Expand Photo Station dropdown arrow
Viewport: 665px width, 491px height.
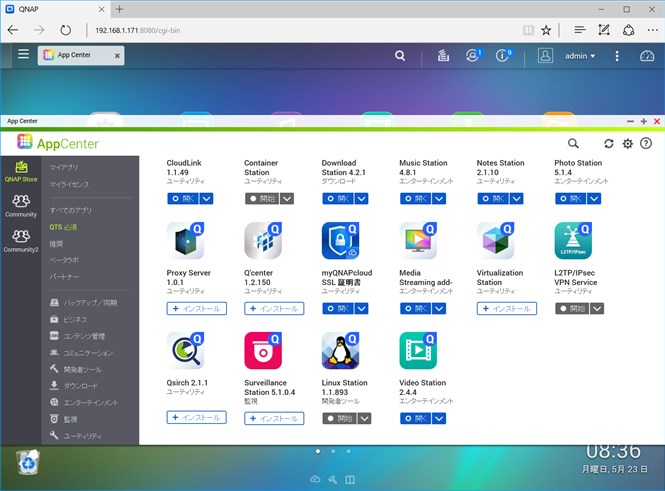point(594,198)
